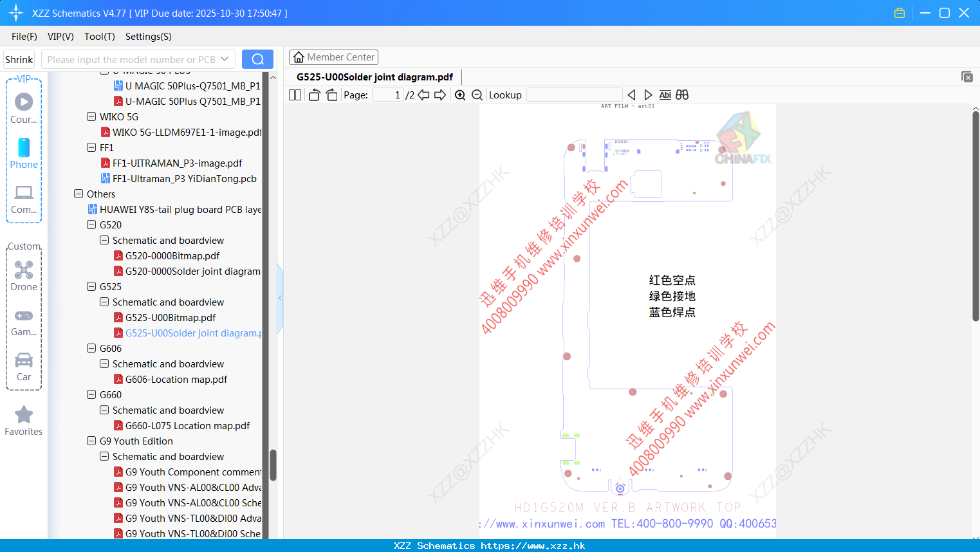Select the Computer category icon
980x552 pixels.
click(24, 199)
